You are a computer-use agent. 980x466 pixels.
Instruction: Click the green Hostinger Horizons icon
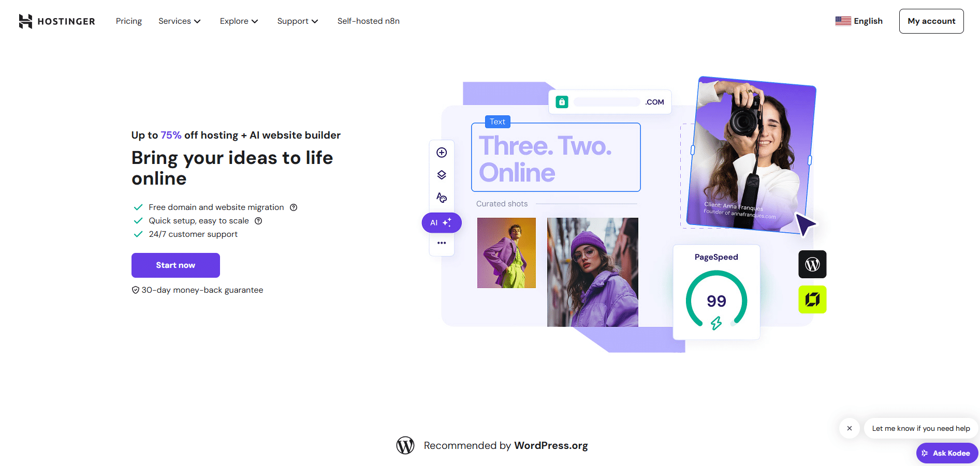point(812,299)
